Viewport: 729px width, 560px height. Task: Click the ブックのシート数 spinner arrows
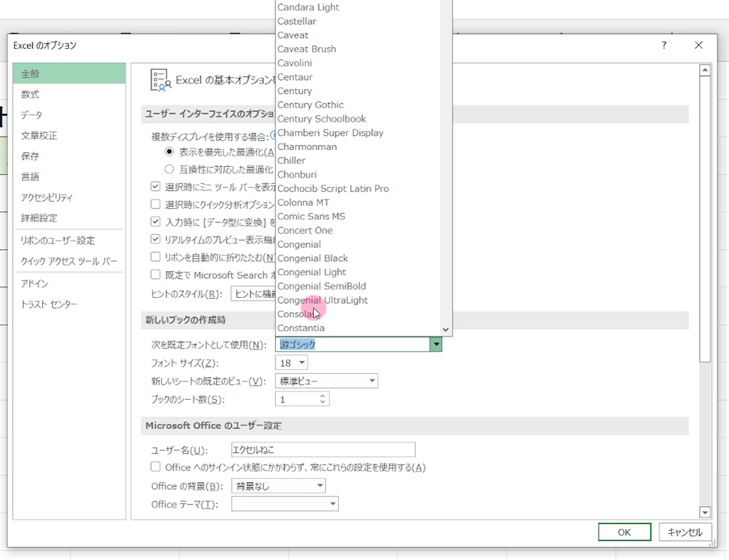click(322, 399)
